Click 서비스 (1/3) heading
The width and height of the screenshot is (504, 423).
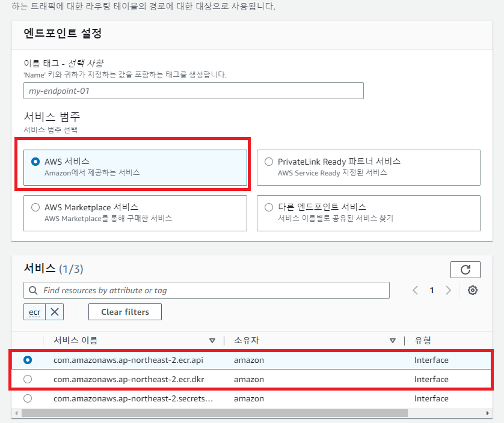click(54, 269)
